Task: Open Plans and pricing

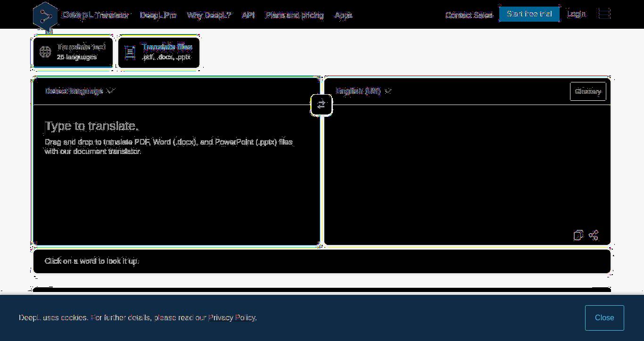Action: pos(295,15)
